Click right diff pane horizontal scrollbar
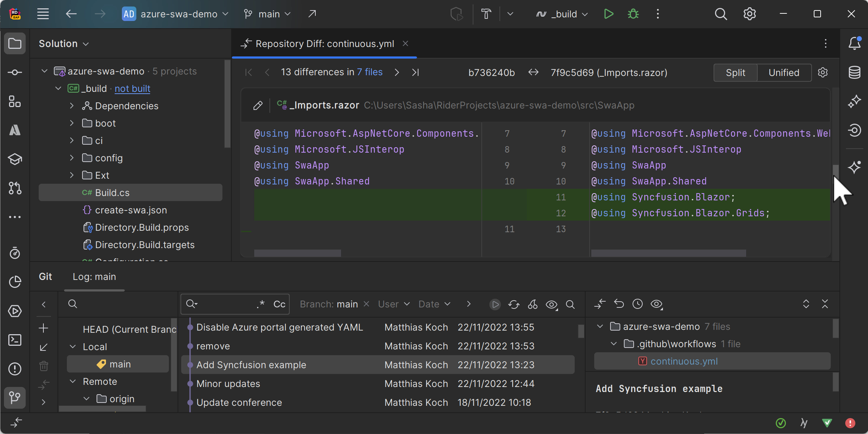 pos(668,253)
